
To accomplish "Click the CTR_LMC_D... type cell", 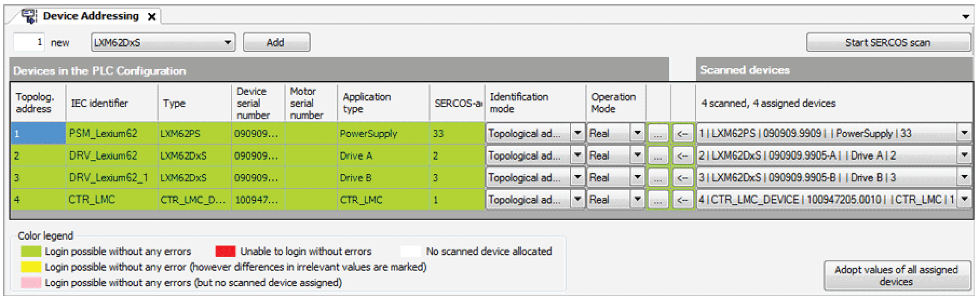I will [x=195, y=199].
